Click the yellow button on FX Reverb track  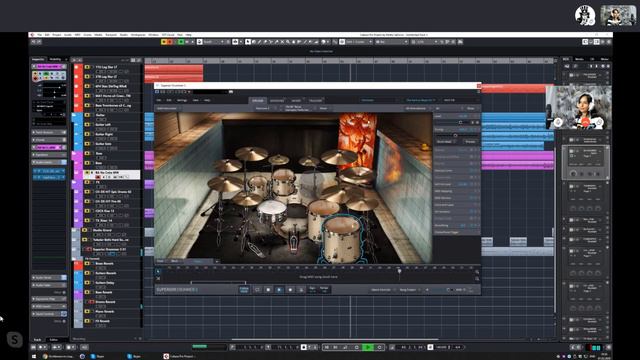click(x=87, y=321)
